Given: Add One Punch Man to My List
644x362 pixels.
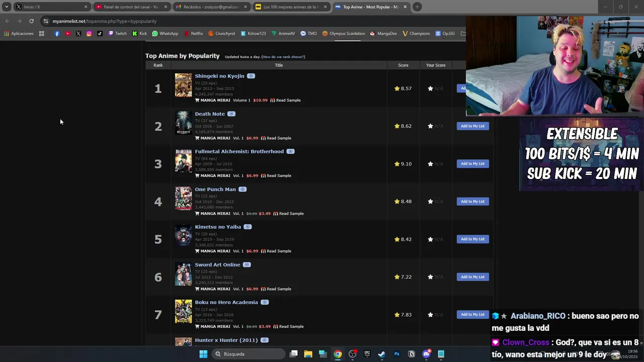Looking at the screenshot, I should [473, 201].
